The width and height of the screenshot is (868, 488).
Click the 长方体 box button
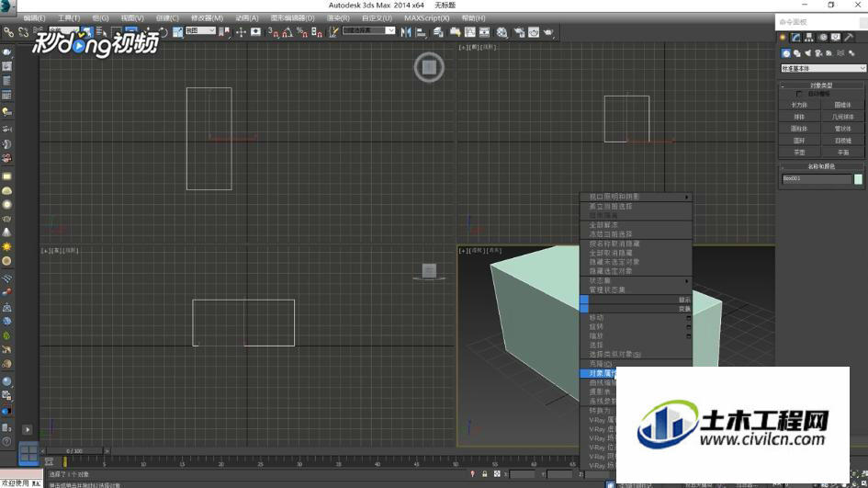tap(799, 105)
